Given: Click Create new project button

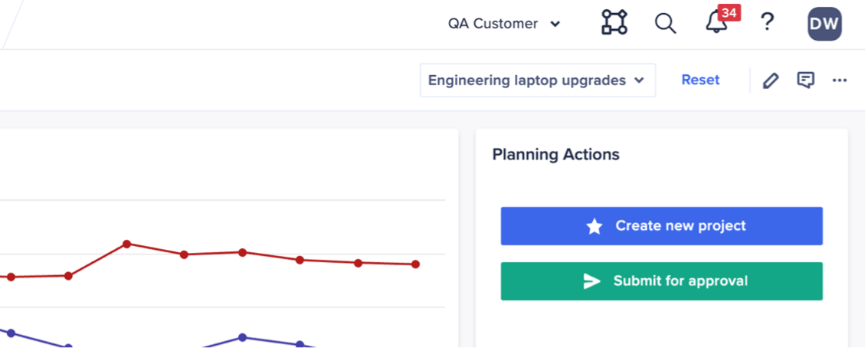Looking at the screenshot, I should (661, 225).
